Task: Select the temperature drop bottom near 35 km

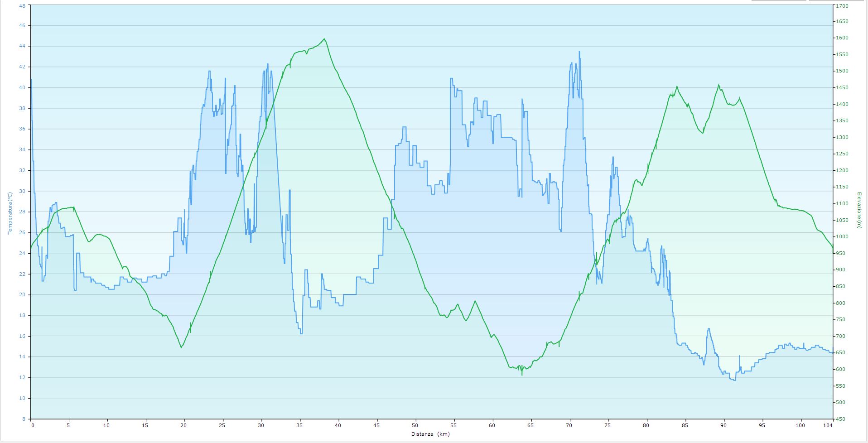Action: coord(301,333)
